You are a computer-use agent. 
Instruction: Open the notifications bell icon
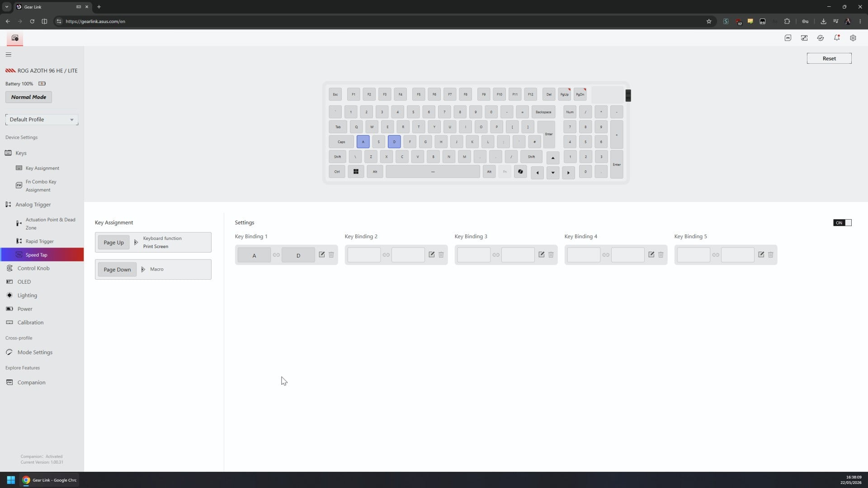[x=837, y=38]
